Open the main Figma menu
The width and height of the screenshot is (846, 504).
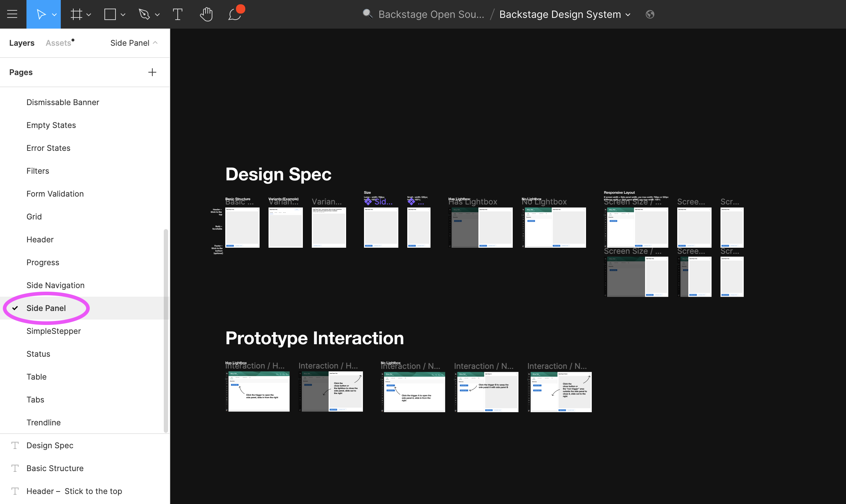tap(13, 14)
